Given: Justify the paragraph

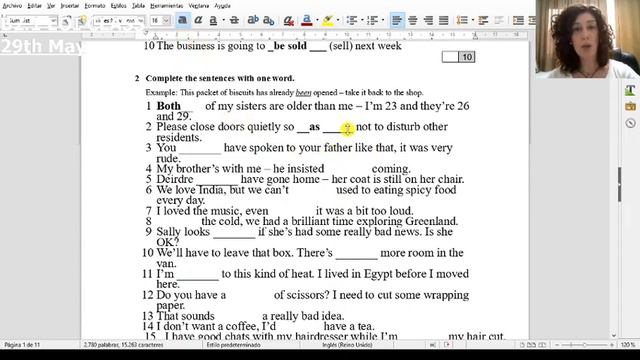Looking at the screenshot, I should pos(443,20).
